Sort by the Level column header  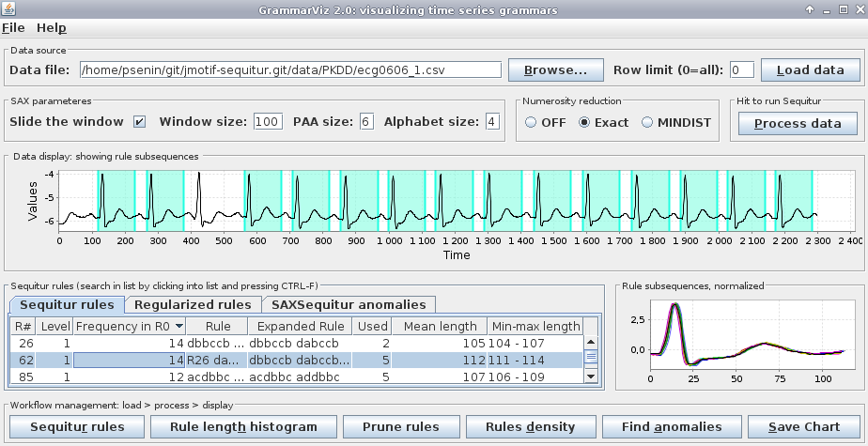point(54,326)
